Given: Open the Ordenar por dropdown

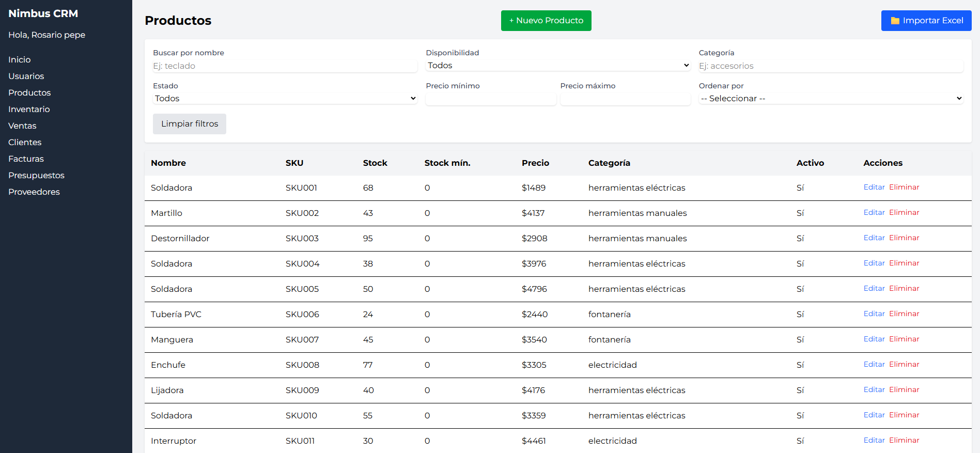Looking at the screenshot, I should [831, 99].
